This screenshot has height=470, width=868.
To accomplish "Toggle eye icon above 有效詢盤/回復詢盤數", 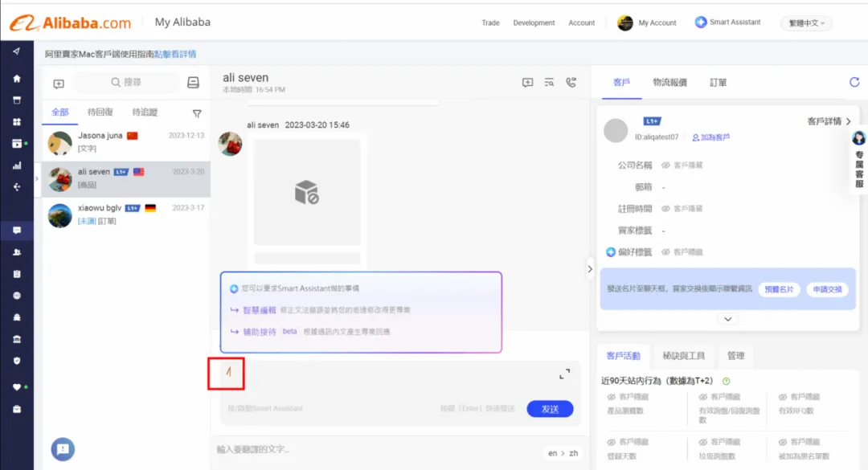I will (703, 397).
